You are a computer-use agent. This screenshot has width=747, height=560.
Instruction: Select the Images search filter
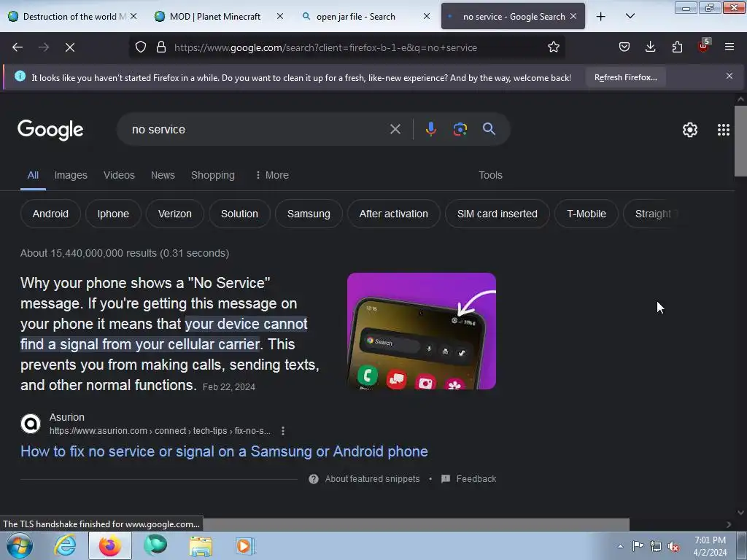[x=71, y=175]
